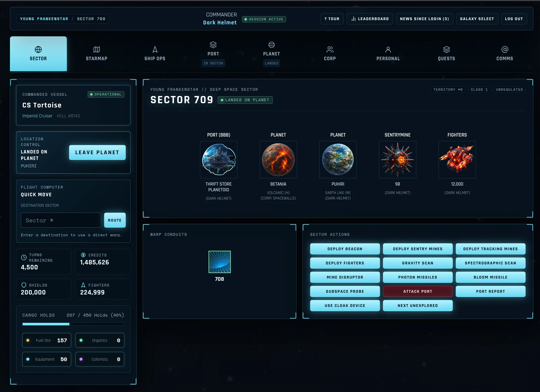This screenshot has height=392, width=540.
Task: Click the Class 1 tag
Action: 479,89
